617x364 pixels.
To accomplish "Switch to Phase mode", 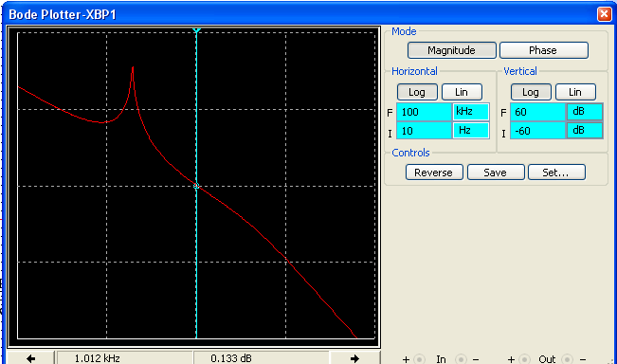I will pyautogui.click(x=544, y=50).
